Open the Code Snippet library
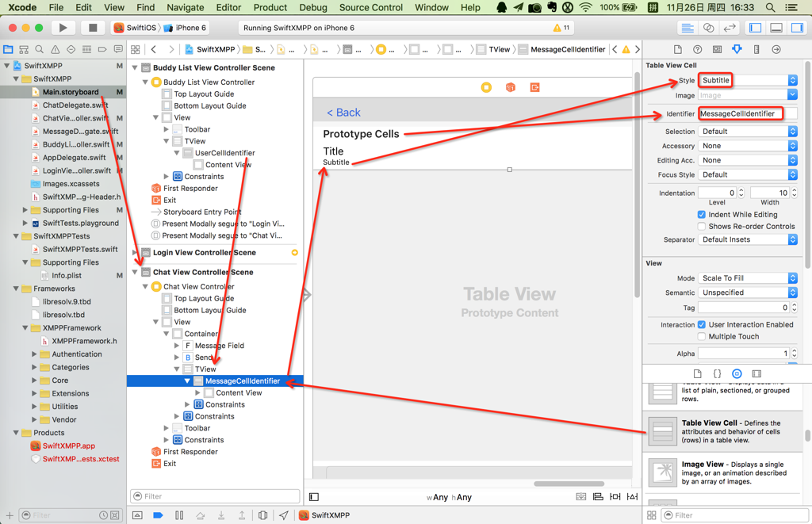 tap(717, 374)
